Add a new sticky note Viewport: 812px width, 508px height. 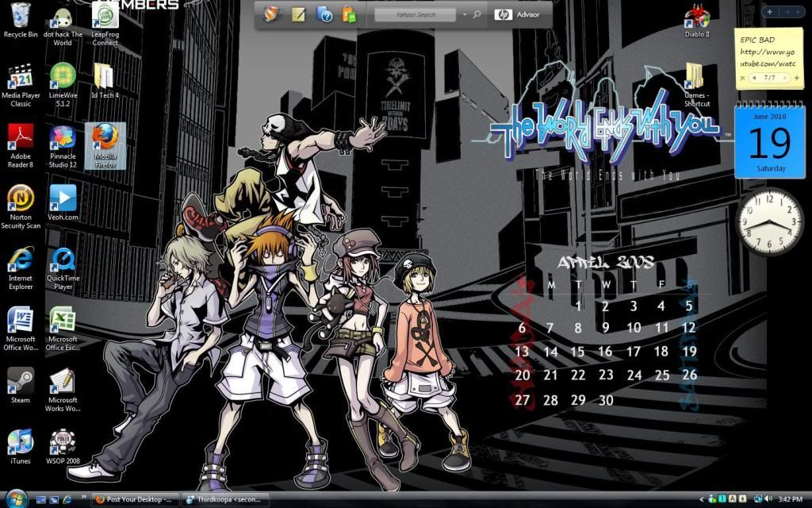pyautogui.click(x=796, y=79)
